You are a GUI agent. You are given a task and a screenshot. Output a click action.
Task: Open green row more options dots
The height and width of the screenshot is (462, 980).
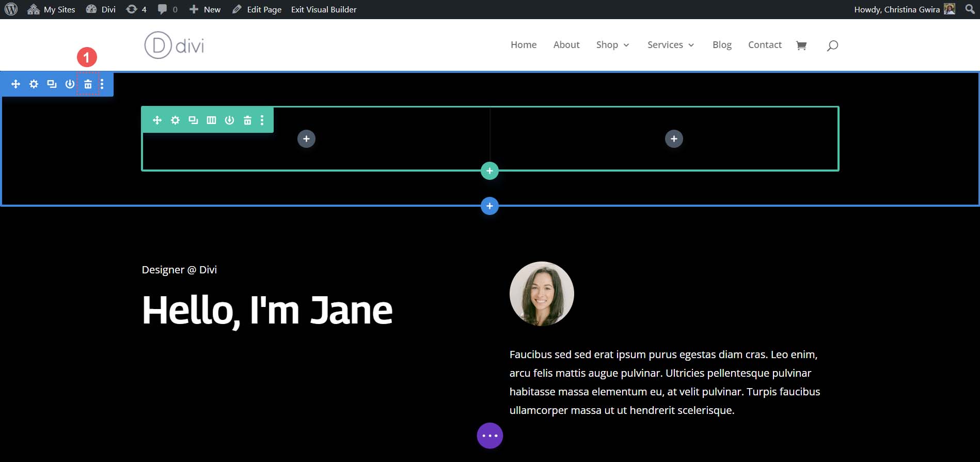pos(262,120)
